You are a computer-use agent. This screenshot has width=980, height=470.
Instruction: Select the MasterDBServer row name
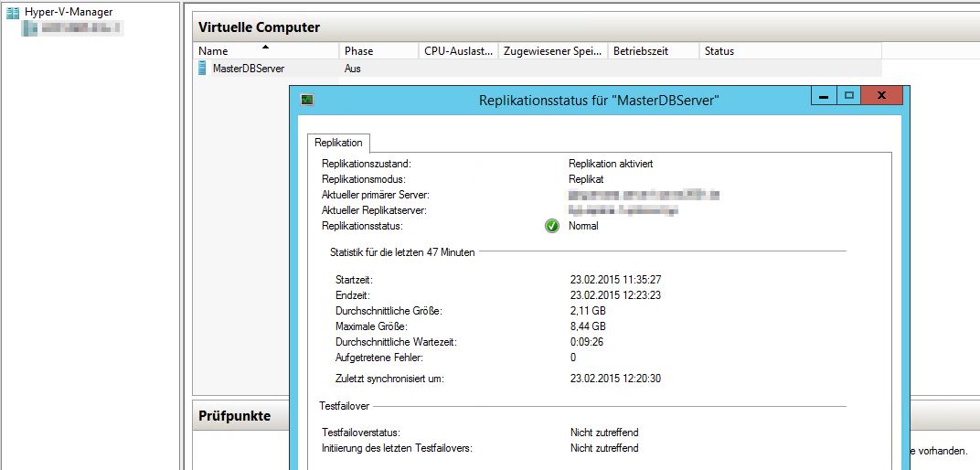pos(248,69)
